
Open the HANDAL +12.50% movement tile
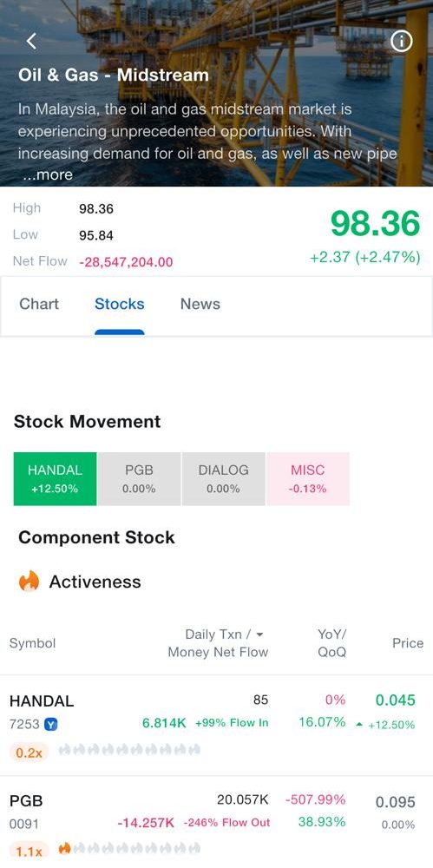click(55, 479)
